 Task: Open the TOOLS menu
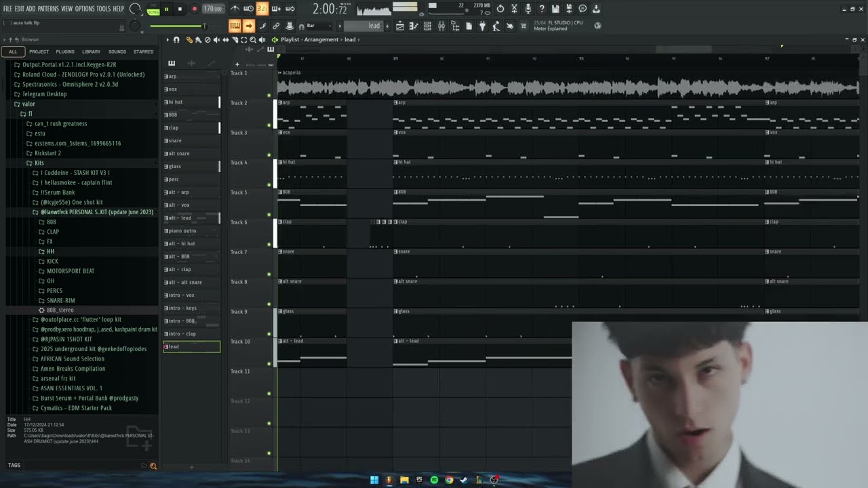[103, 9]
